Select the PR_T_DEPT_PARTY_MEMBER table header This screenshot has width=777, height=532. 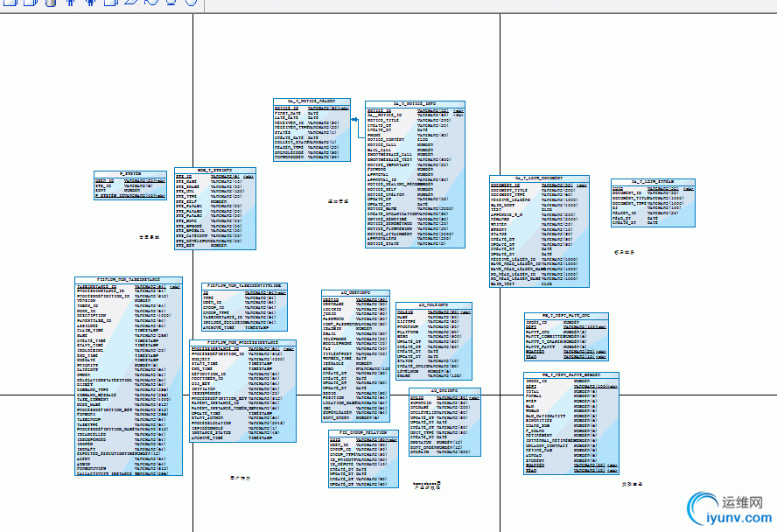[570, 375]
